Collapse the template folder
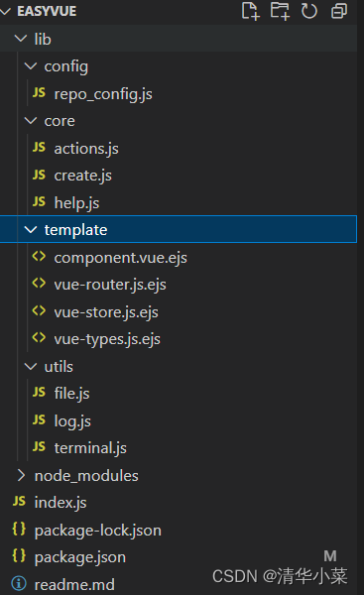Screen dimensions: 364x595 tap(31, 230)
